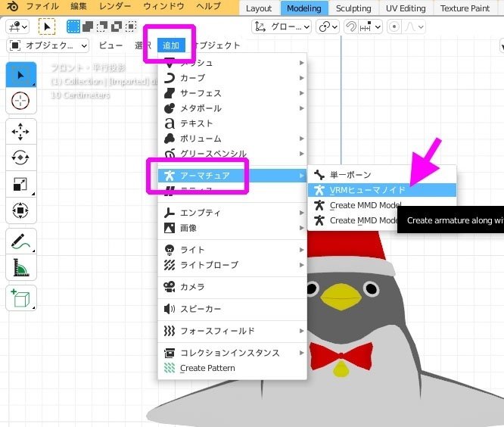Switch to the UV Editing workspace tab
The width and height of the screenshot is (504, 427).
(406, 8)
